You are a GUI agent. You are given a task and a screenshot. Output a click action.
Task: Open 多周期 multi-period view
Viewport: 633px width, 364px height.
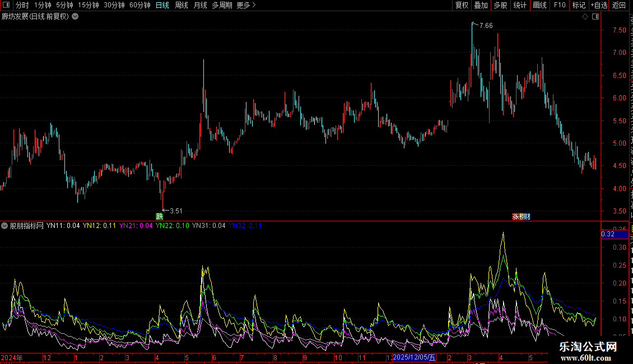pyautogui.click(x=222, y=5)
